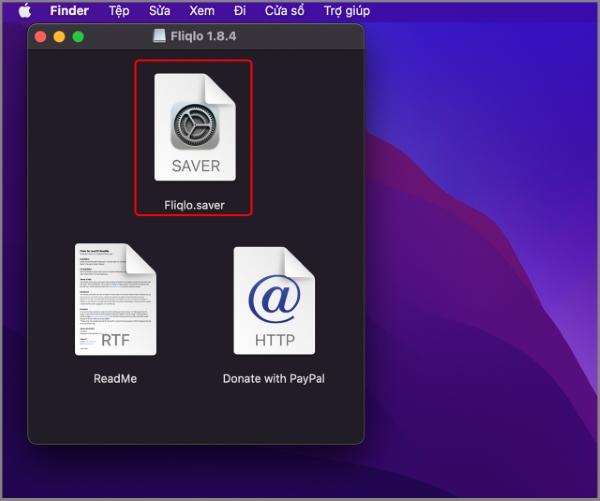Open the Trợ giúp menu

pos(346,11)
